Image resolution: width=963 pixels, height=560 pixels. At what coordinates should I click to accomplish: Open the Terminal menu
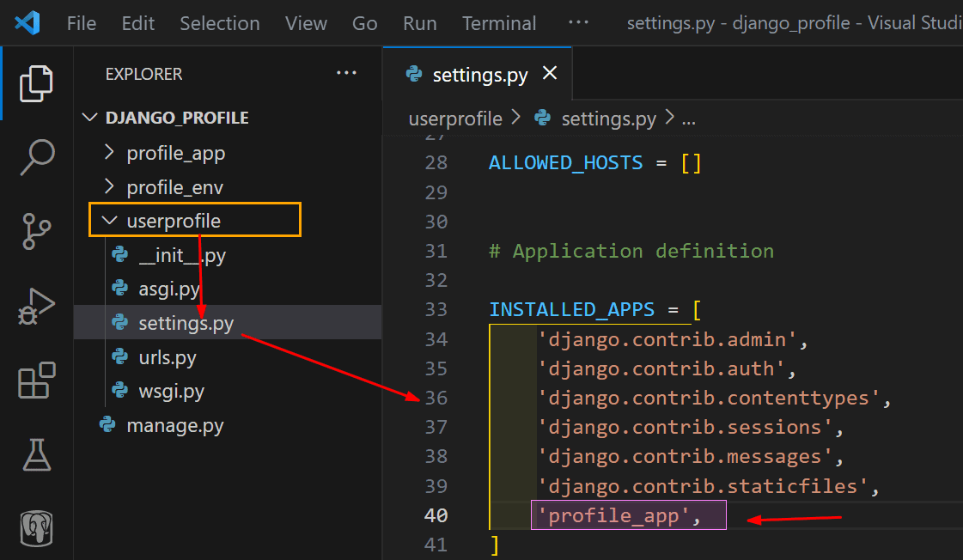pos(499,23)
